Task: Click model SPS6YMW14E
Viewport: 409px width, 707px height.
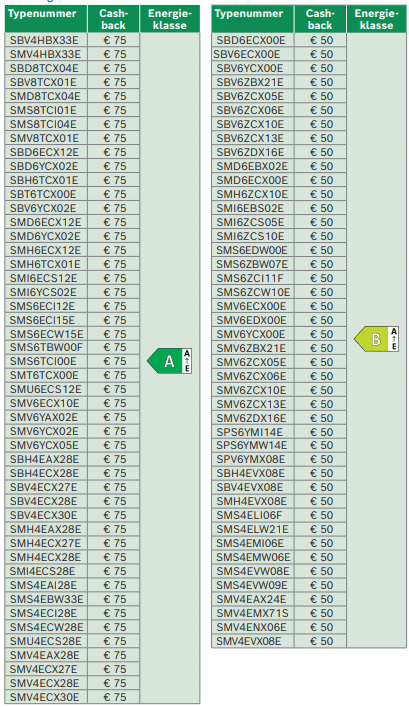Action: pos(251,445)
